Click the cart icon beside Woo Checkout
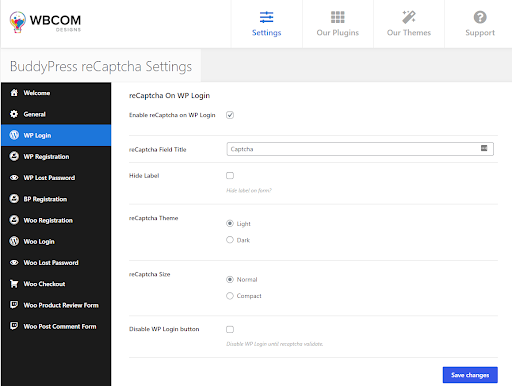512x386 pixels. click(14, 284)
